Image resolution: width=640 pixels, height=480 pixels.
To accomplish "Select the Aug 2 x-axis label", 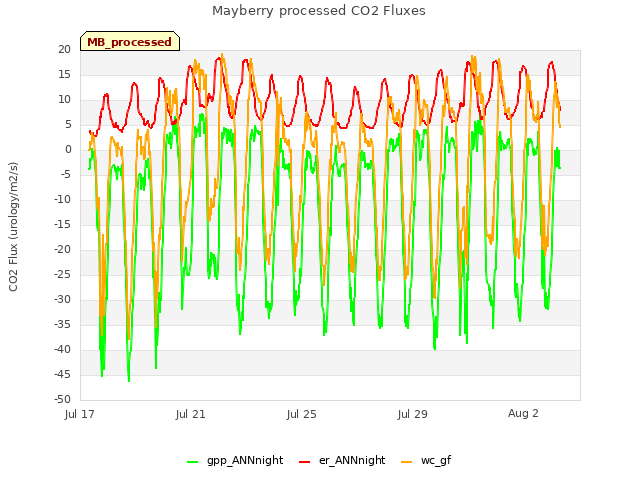I will (523, 413).
